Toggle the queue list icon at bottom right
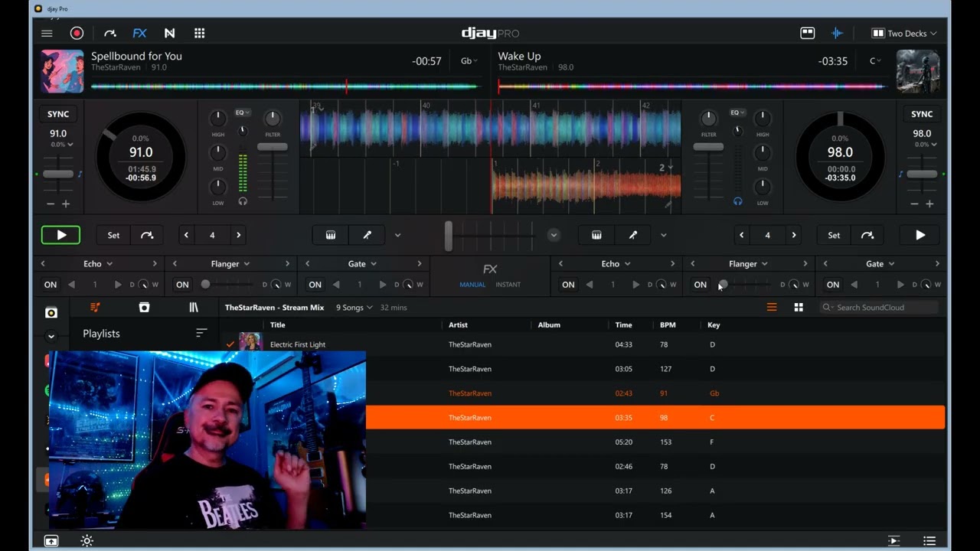The width and height of the screenshot is (980, 551). tap(929, 541)
